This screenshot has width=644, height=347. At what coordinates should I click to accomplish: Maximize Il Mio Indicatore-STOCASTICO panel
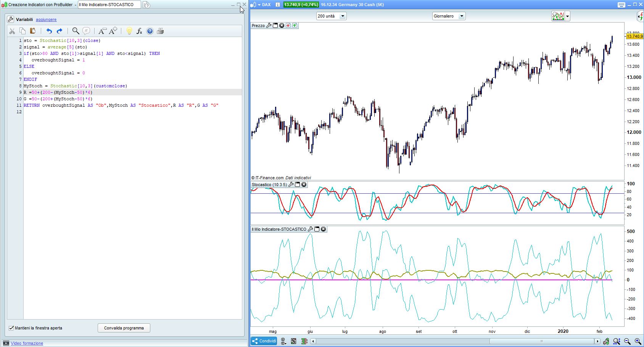click(317, 229)
